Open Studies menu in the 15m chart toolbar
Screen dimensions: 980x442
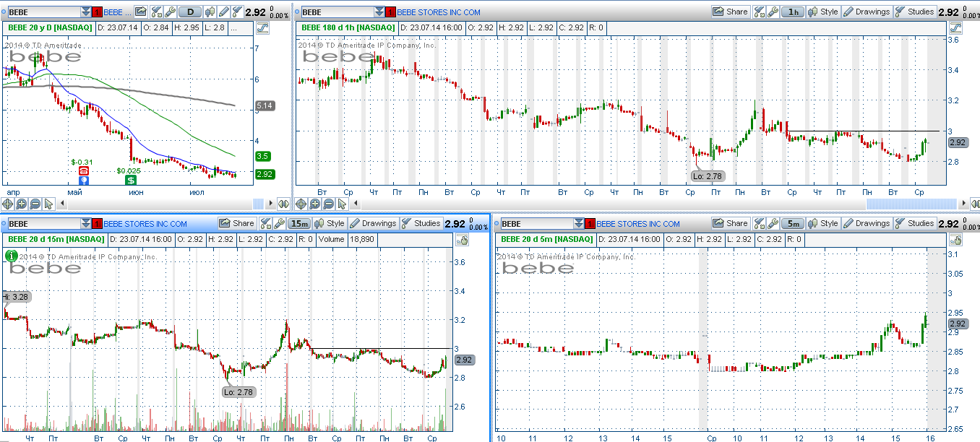421,223
